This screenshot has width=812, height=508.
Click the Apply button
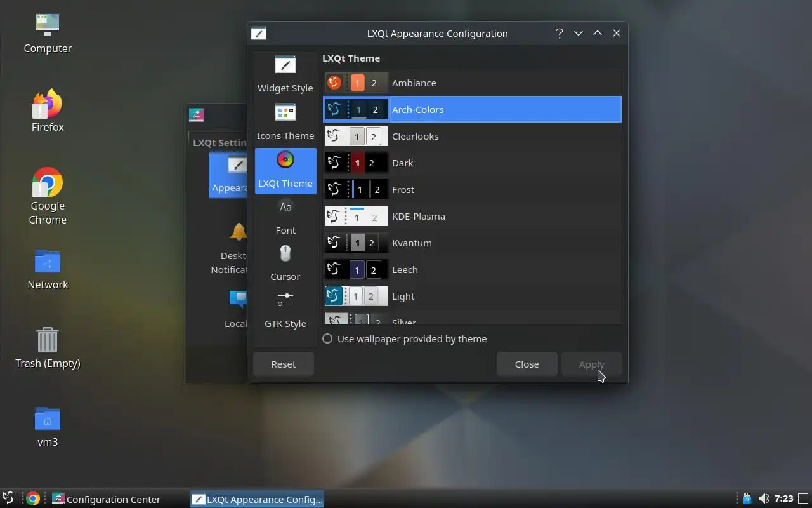pos(591,364)
